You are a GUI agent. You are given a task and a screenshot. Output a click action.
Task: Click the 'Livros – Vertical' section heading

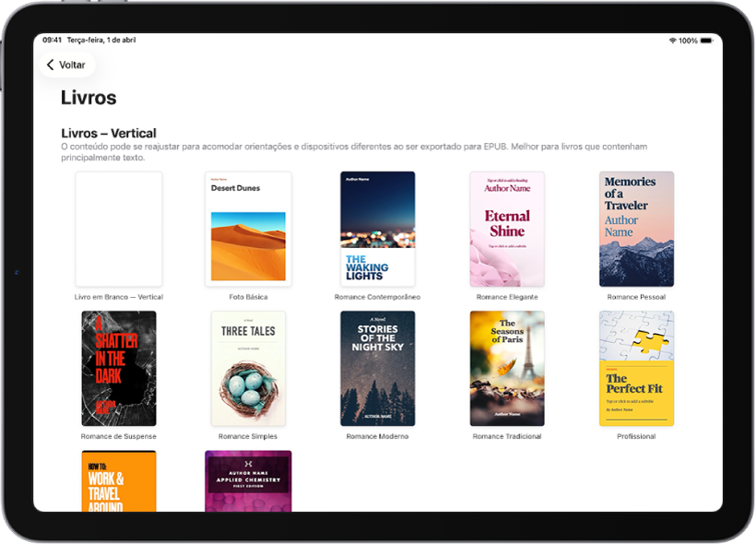(109, 133)
